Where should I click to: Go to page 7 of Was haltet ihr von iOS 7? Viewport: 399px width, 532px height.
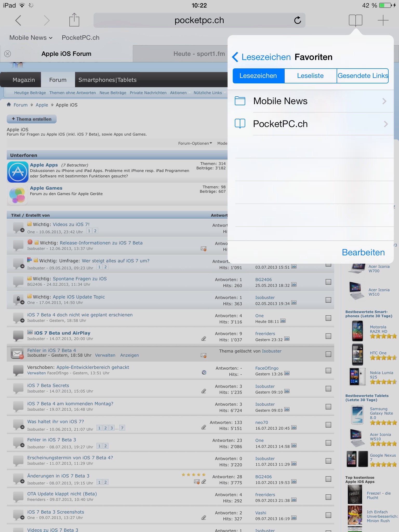click(122, 428)
